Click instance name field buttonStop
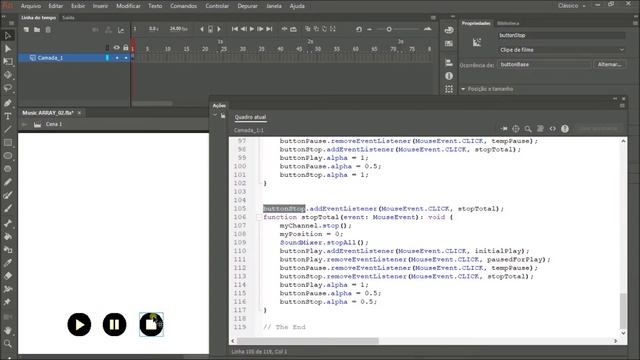The height and width of the screenshot is (360, 640). [562, 36]
